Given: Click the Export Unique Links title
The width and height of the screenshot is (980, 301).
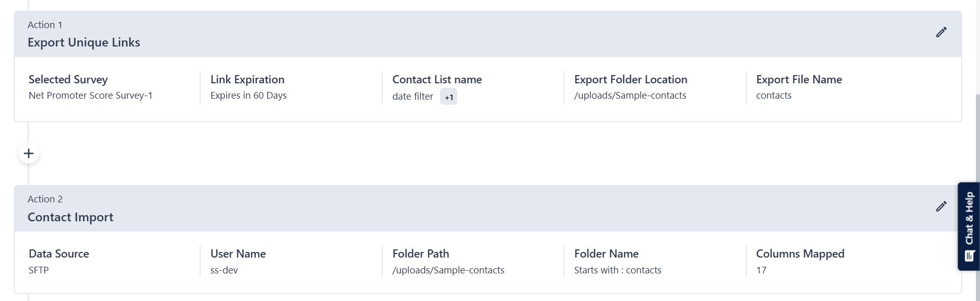Looking at the screenshot, I should click(x=84, y=42).
